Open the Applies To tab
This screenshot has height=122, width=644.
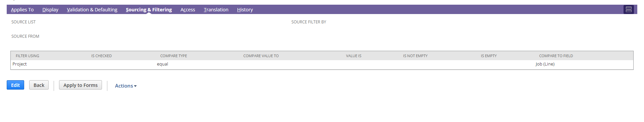[x=22, y=10]
